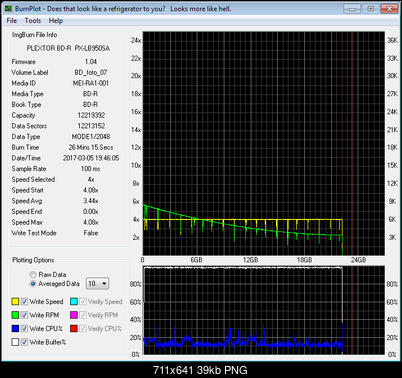Screen dimensions: 402x378
Task: Click the magenta Verify RPM color swatch
Action: pyautogui.click(x=74, y=315)
